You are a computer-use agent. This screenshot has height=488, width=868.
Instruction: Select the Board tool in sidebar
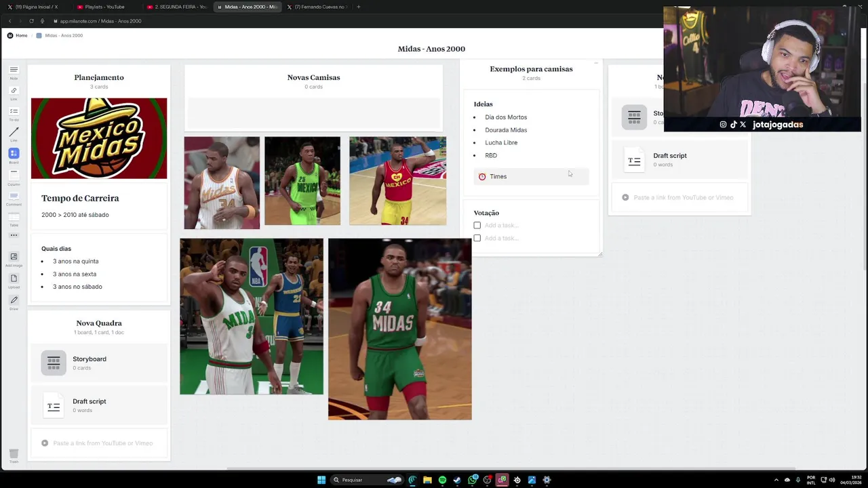(14, 155)
